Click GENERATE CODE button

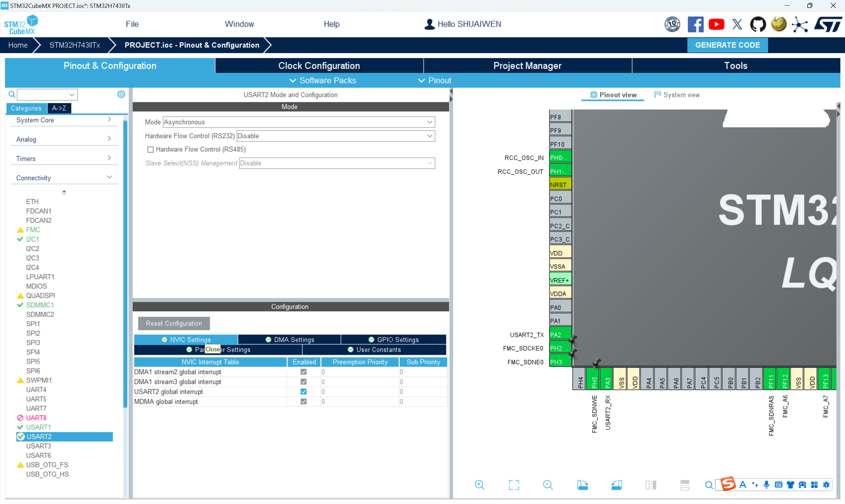[727, 45]
